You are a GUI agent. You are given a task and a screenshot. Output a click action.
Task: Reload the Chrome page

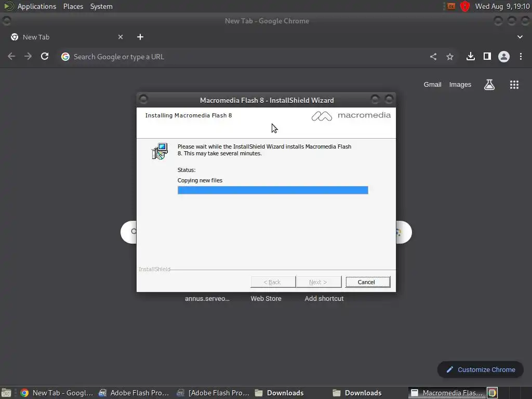pos(45,56)
